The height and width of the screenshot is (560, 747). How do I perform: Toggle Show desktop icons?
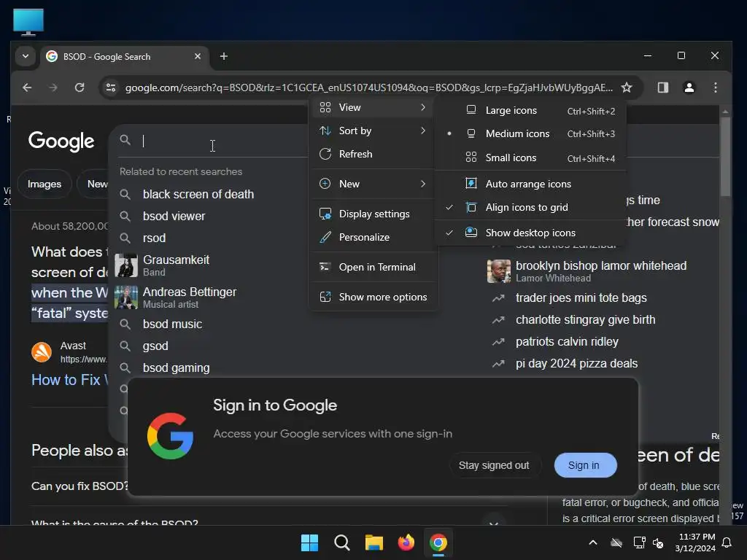click(531, 233)
